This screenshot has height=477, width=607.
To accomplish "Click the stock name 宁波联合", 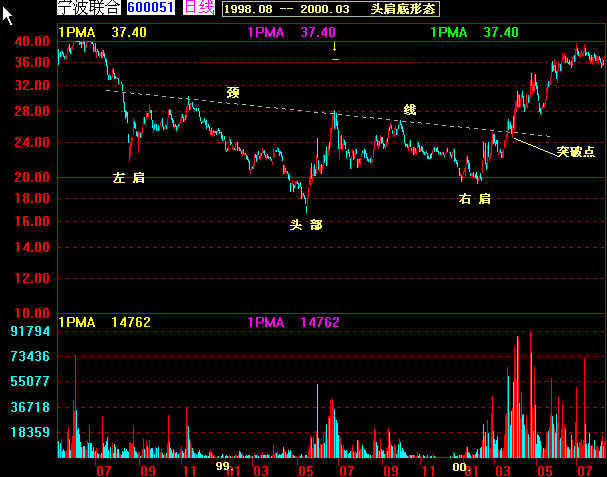I will 89,7.
